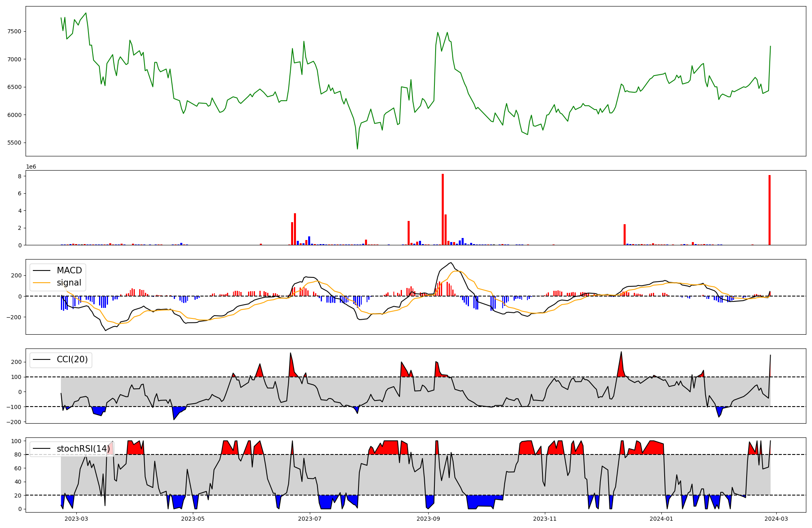The width and height of the screenshot is (812, 528).
Task: Click the 5500 price axis label
Action: tap(14, 143)
